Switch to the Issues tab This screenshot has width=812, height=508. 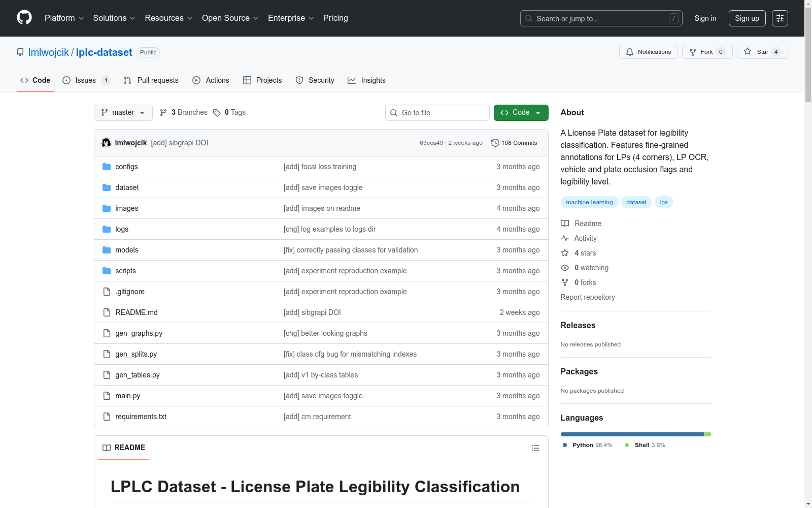[x=86, y=80]
